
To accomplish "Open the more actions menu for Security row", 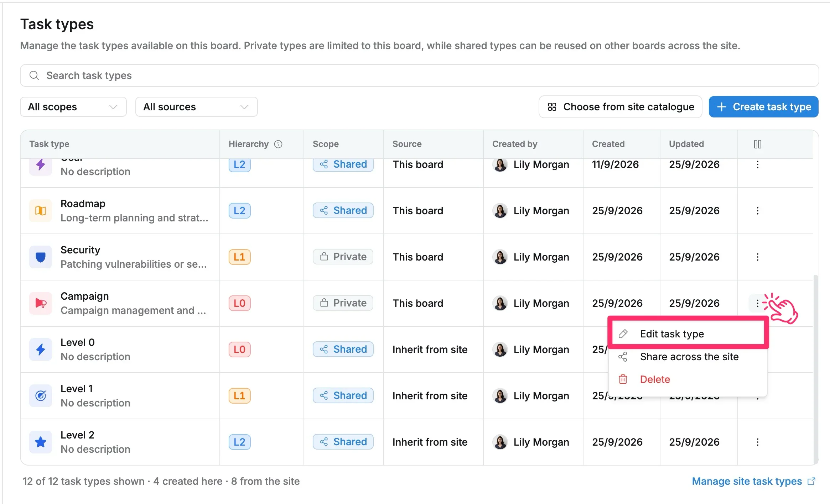I will tap(757, 257).
